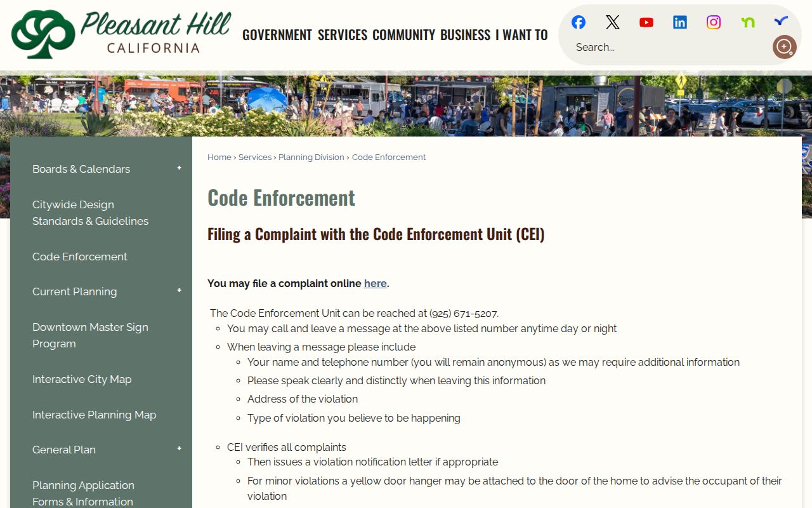812x508 pixels.
Task: Click Code Enforcement breadcrumb link
Action: click(389, 157)
